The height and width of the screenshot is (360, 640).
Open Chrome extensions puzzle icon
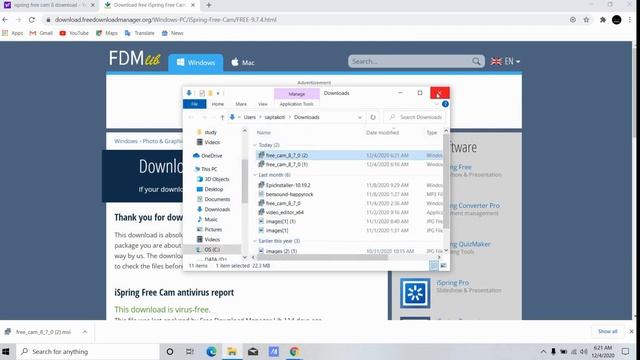click(x=602, y=20)
